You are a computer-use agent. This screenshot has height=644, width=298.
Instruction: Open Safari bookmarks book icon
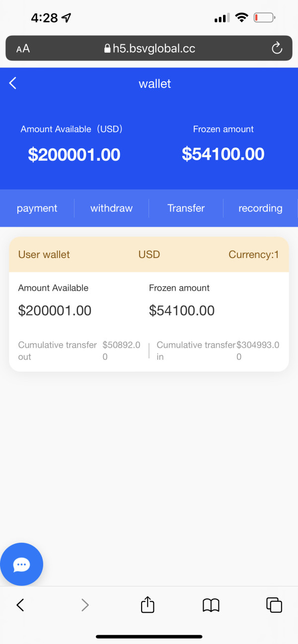(211, 605)
